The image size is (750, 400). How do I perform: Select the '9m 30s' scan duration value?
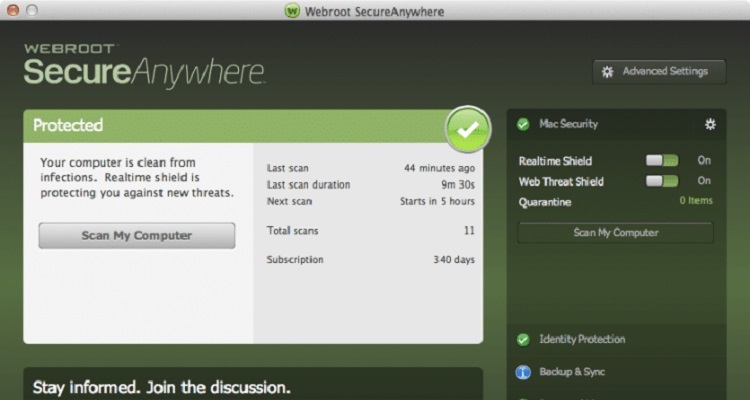(x=458, y=185)
